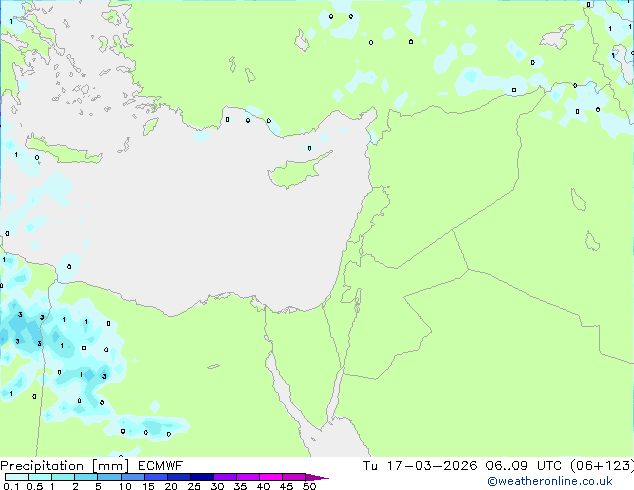Click the '25' legend value
The image size is (634, 490).
pos(194,486)
